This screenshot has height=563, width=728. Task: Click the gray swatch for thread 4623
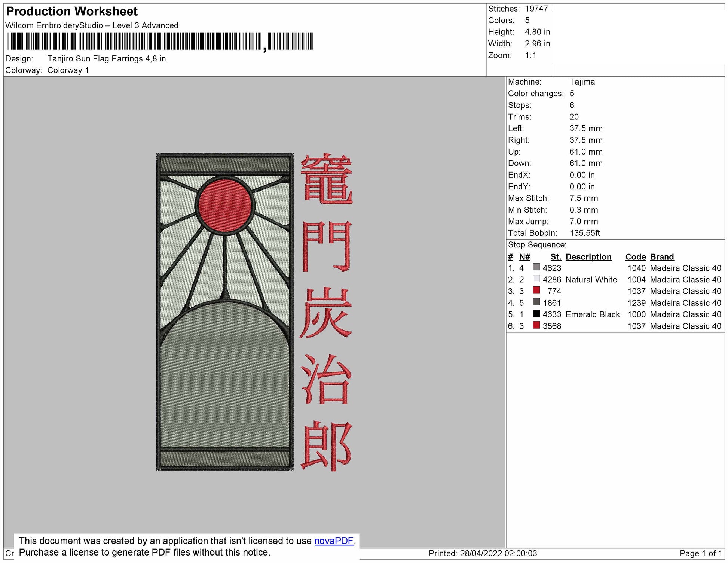coord(536,267)
